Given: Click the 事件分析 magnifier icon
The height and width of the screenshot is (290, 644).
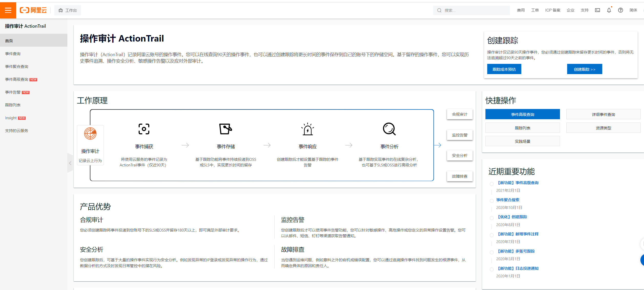Looking at the screenshot, I should (389, 129).
